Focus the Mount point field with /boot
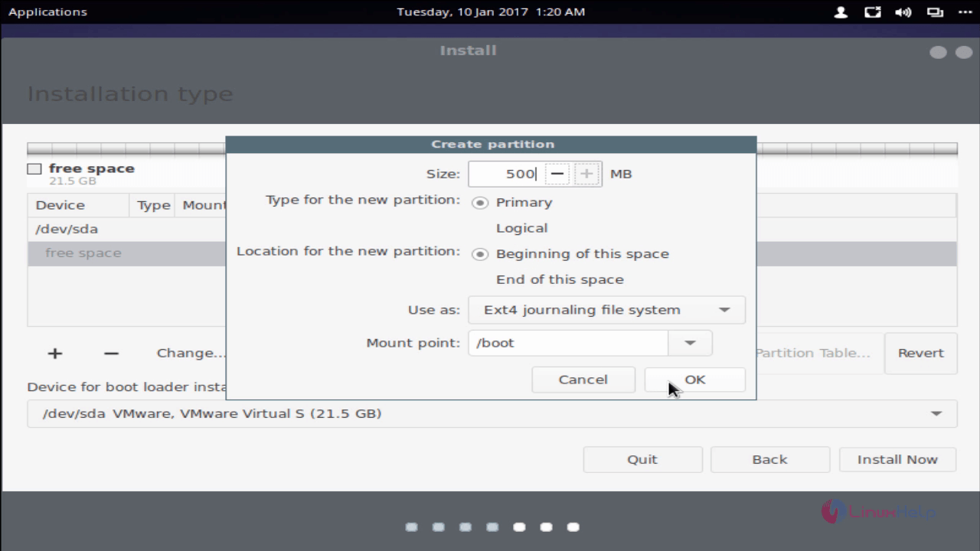The width and height of the screenshot is (980, 551). click(568, 343)
